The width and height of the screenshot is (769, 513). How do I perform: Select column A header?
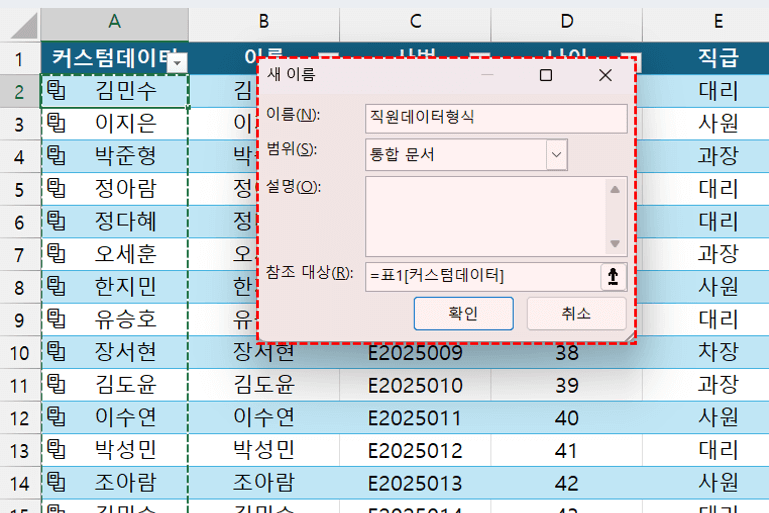115,22
